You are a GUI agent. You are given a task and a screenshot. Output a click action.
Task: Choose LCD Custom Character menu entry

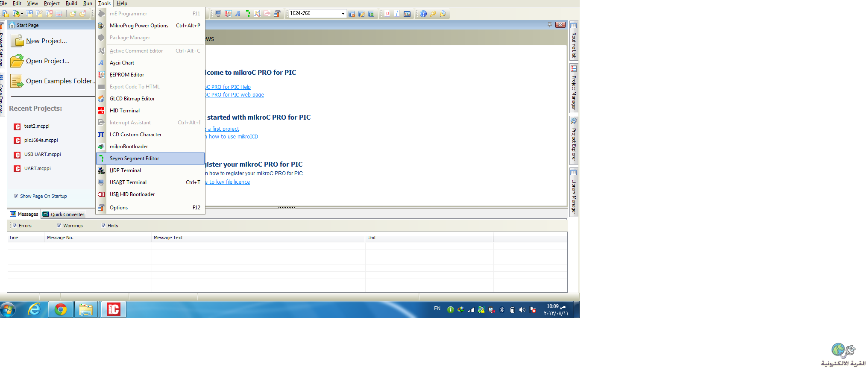tap(150, 135)
